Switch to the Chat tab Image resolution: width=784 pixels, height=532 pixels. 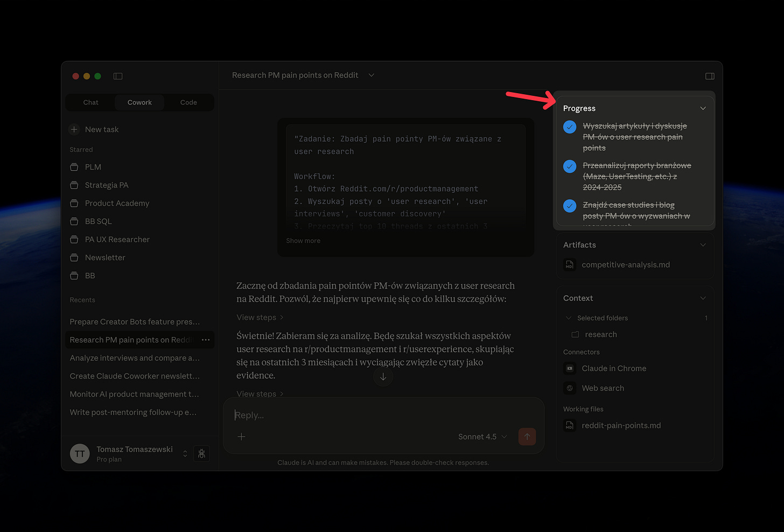pos(91,102)
